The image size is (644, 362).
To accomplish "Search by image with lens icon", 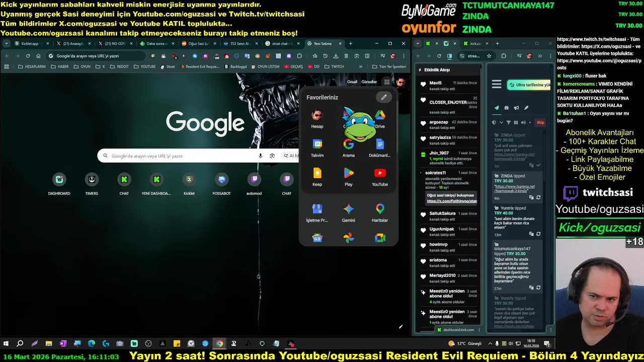I will 272,156.
